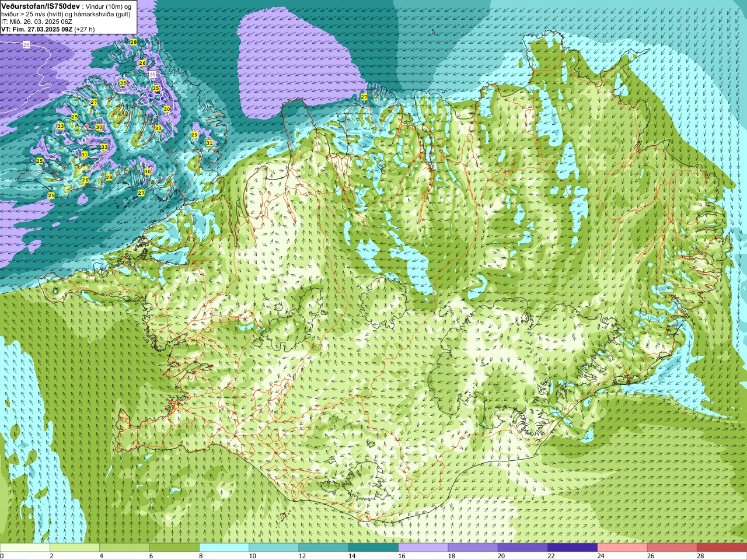The width and height of the screenshot is (747, 560).
Task: Select the 24–26 m/s light pink legend swatch
Action: pos(623,548)
